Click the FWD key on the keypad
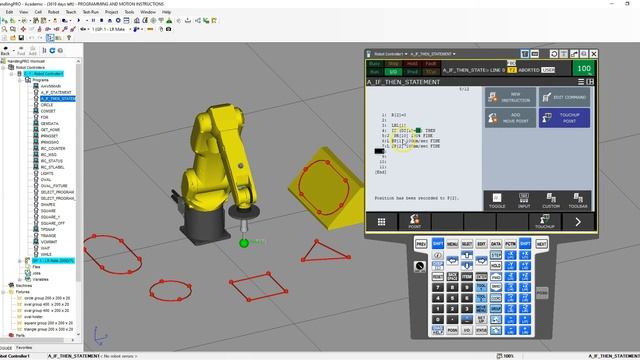Image resolution: width=640 pixels, height=360 pixels. pos(496,276)
